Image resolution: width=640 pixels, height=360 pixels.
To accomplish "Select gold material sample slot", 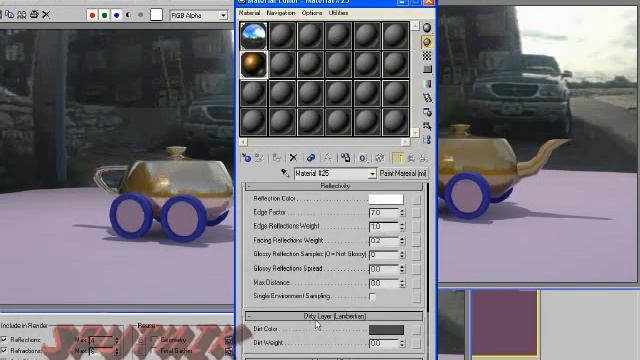I will [253, 64].
